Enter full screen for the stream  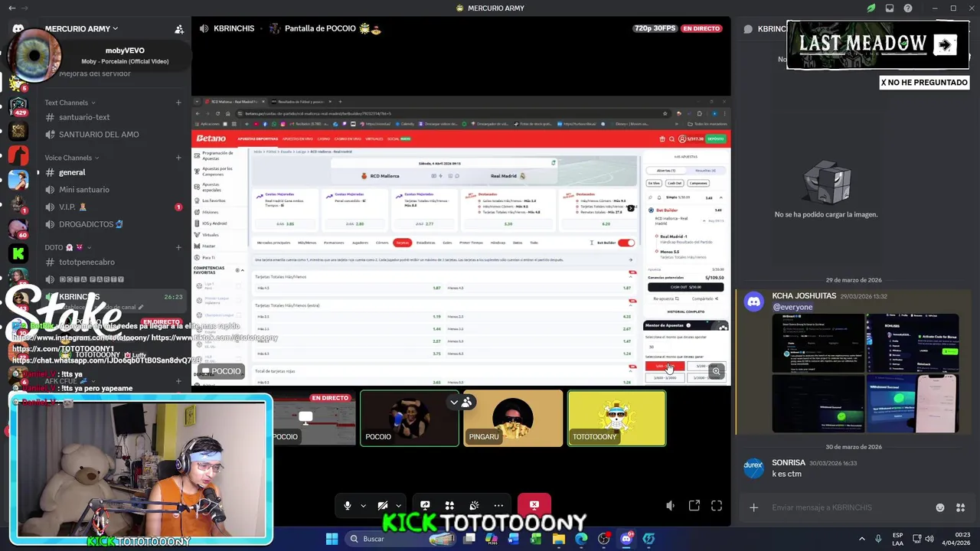[x=717, y=506]
